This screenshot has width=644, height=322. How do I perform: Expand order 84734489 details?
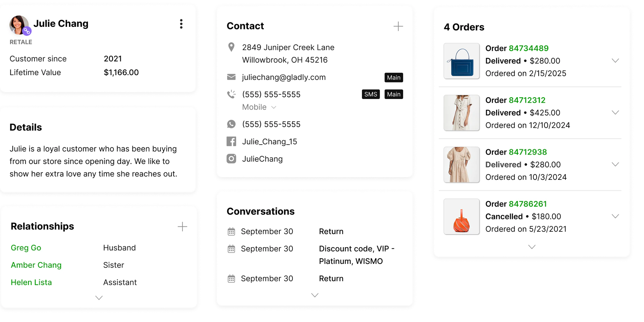(x=615, y=61)
